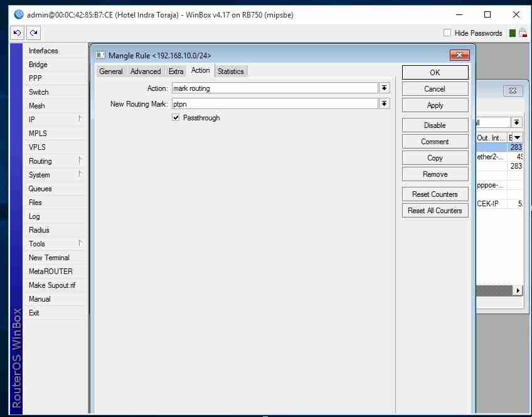Click the Cancel button
The height and width of the screenshot is (417, 532).
pyautogui.click(x=435, y=89)
